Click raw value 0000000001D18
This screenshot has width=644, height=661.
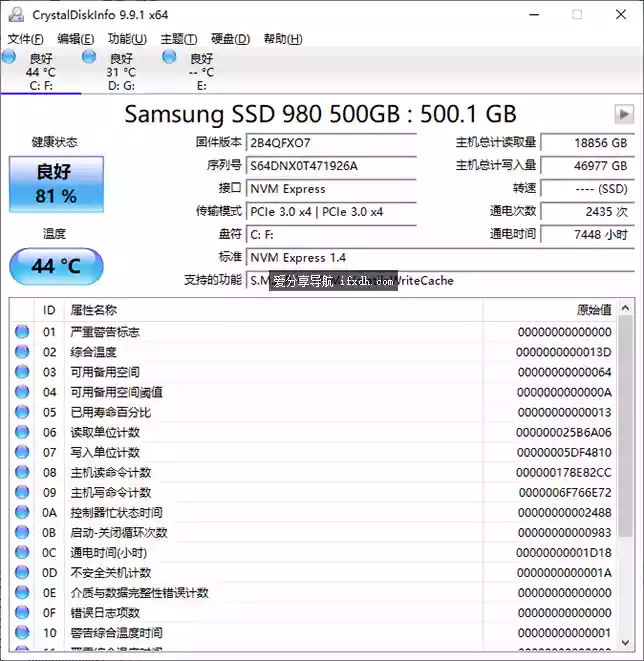(x=564, y=553)
